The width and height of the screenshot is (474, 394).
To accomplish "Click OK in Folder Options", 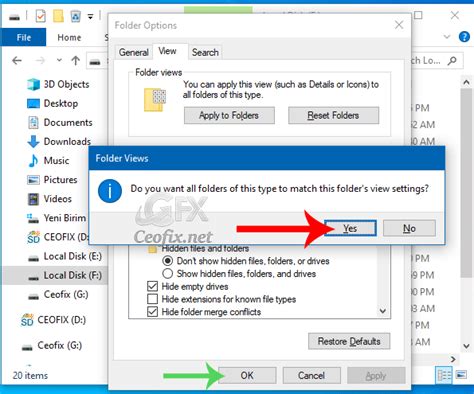I will click(x=247, y=376).
